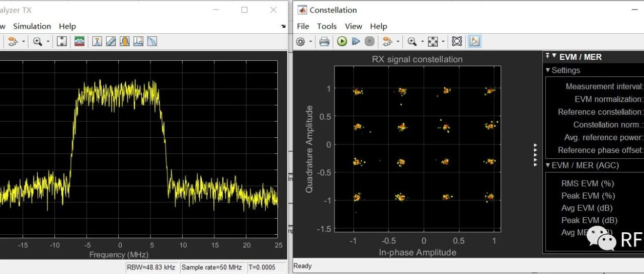
Task: Click the MATLAB icon in the Constellation title bar
Action: click(302, 10)
